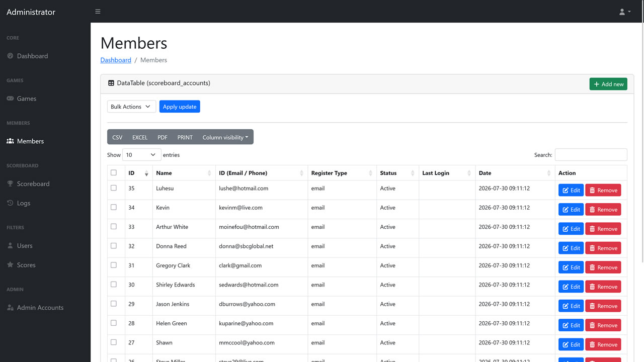
Task: Click the pencil icon on Donna Reed's Edit button
Action: (x=566, y=248)
